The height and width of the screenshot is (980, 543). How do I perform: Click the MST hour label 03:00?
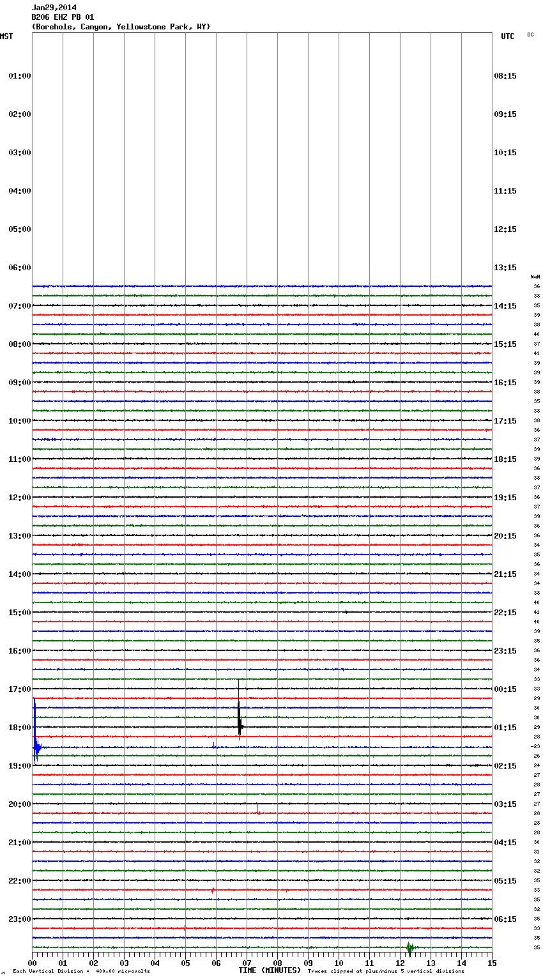pos(20,153)
